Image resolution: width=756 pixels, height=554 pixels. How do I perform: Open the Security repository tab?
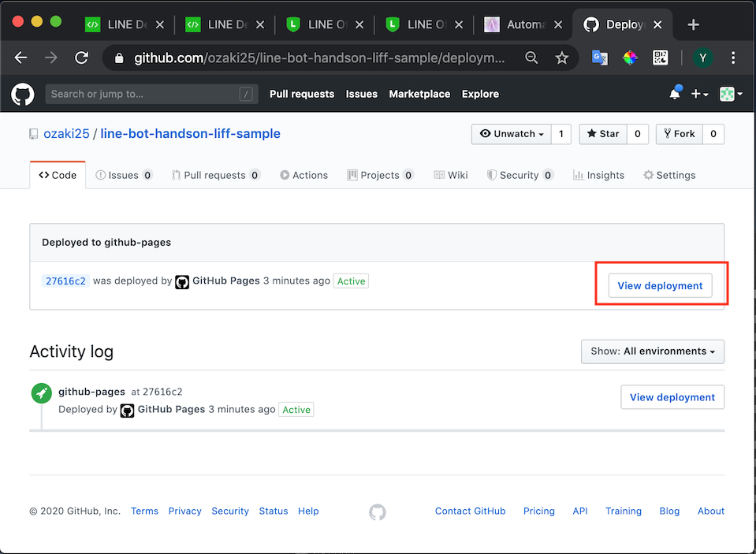pyautogui.click(x=520, y=175)
